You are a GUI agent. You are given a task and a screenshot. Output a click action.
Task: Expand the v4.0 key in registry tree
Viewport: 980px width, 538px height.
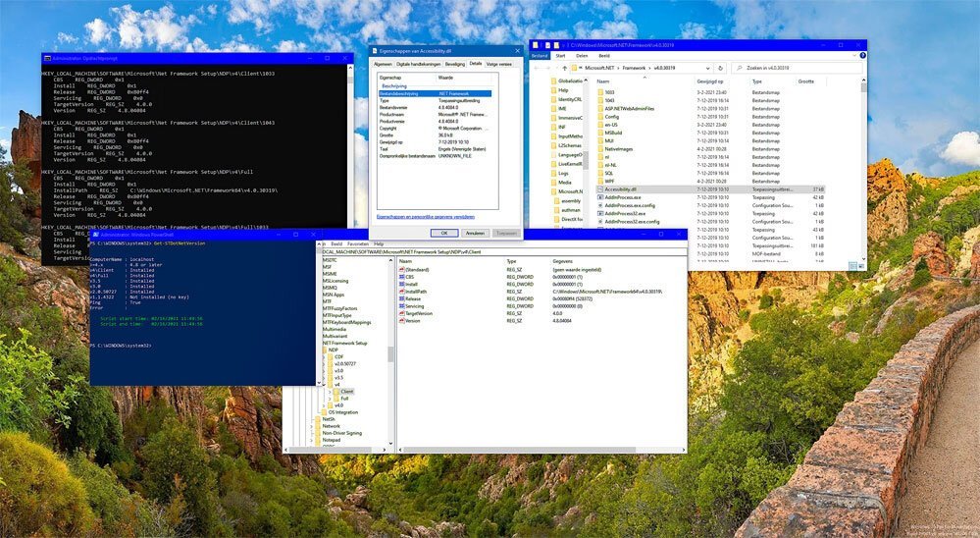pos(323,405)
